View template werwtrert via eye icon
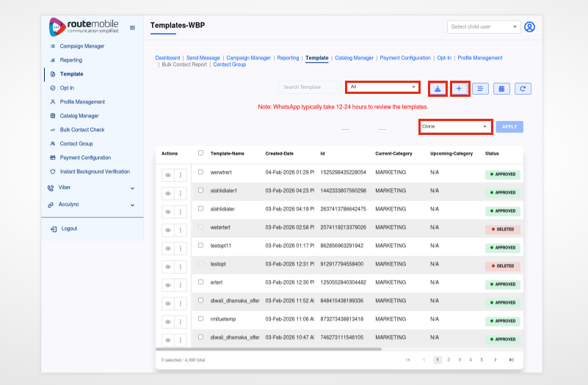Image resolution: width=588 pixels, height=385 pixels. coord(168,175)
